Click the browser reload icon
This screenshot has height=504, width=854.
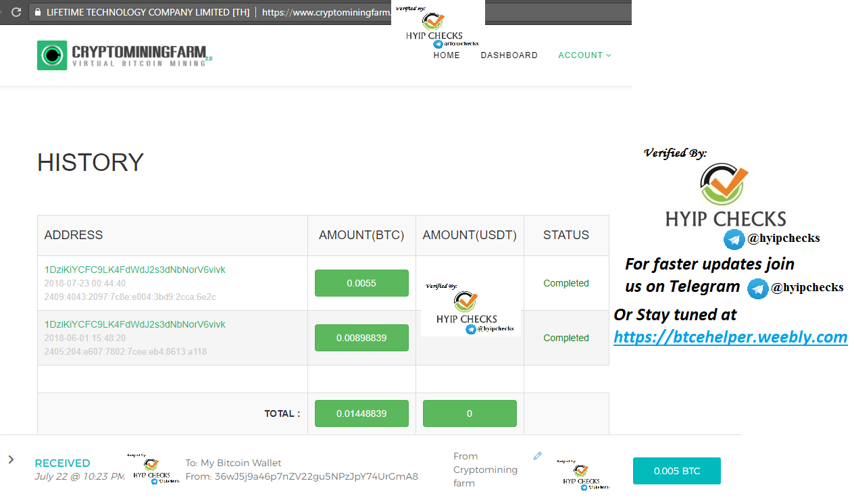point(16,12)
